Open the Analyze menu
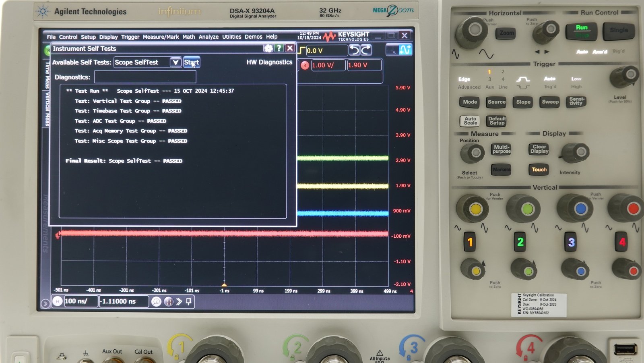This screenshot has height=363, width=644. [x=208, y=37]
